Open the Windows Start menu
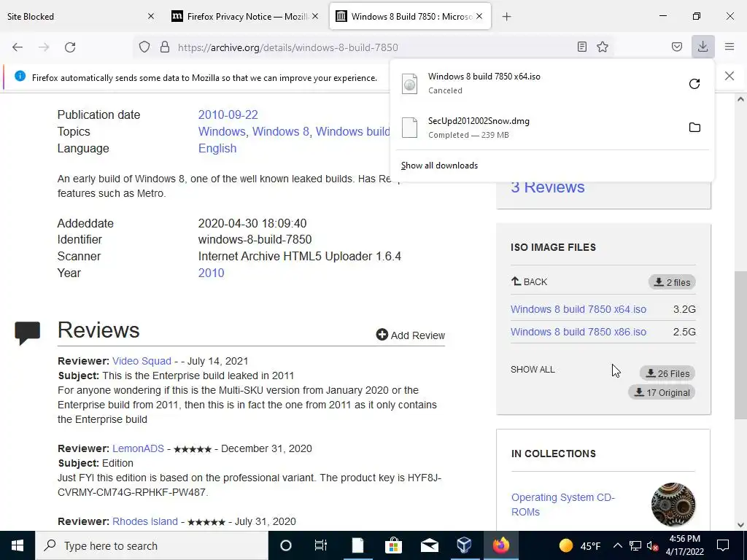This screenshot has height=560, width=747. point(18,545)
